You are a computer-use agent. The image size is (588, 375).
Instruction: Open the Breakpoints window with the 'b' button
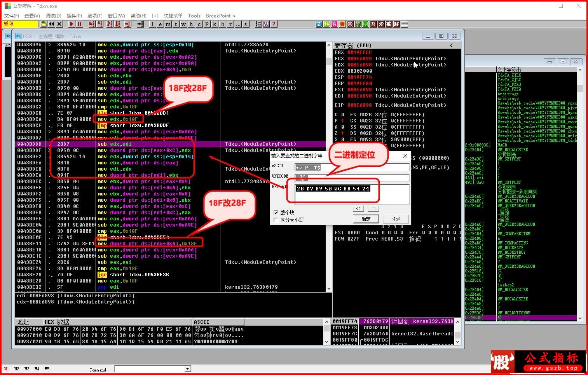222,24
